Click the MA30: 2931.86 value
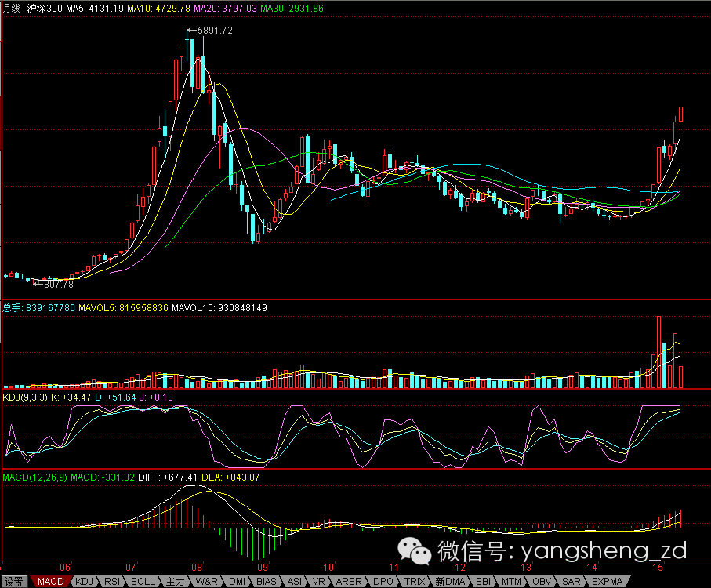Viewport: 711px width, 588px height. point(292,8)
